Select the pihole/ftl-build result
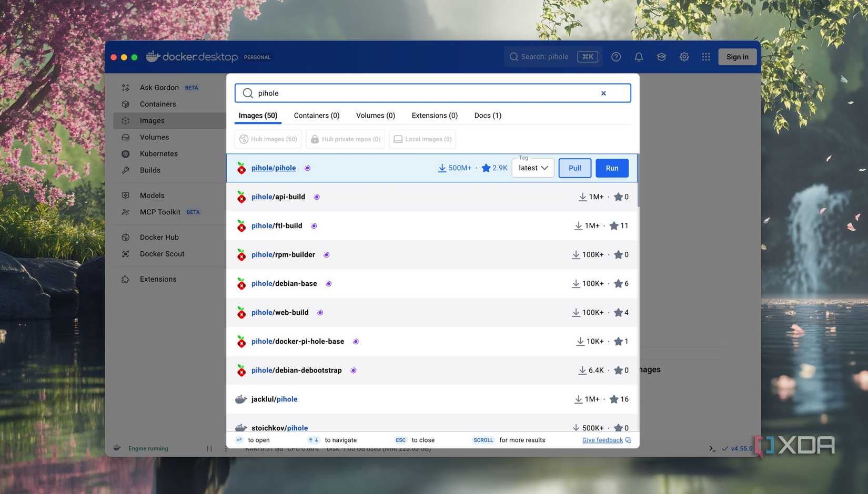Viewport: 868px width, 494px height. [x=432, y=226]
